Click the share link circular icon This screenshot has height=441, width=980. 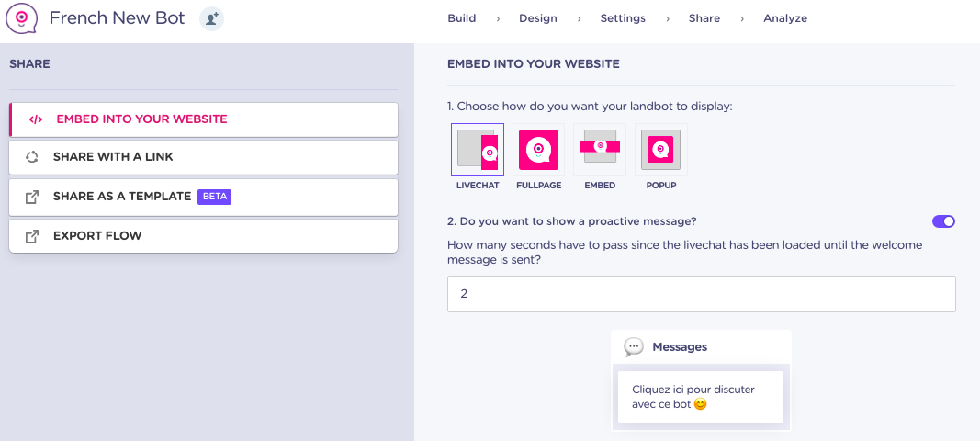pyautogui.click(x=32, y=157)
